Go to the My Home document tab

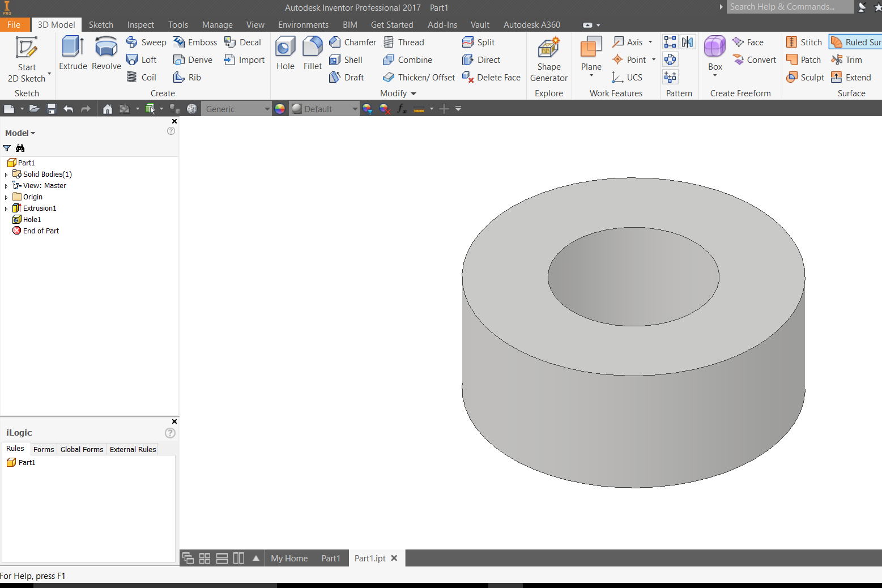point(289,559)
